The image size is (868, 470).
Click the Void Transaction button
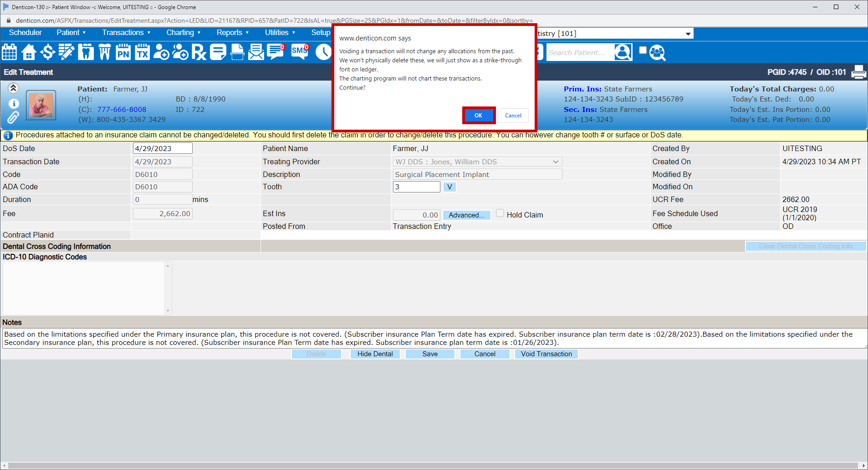point(546,354)
